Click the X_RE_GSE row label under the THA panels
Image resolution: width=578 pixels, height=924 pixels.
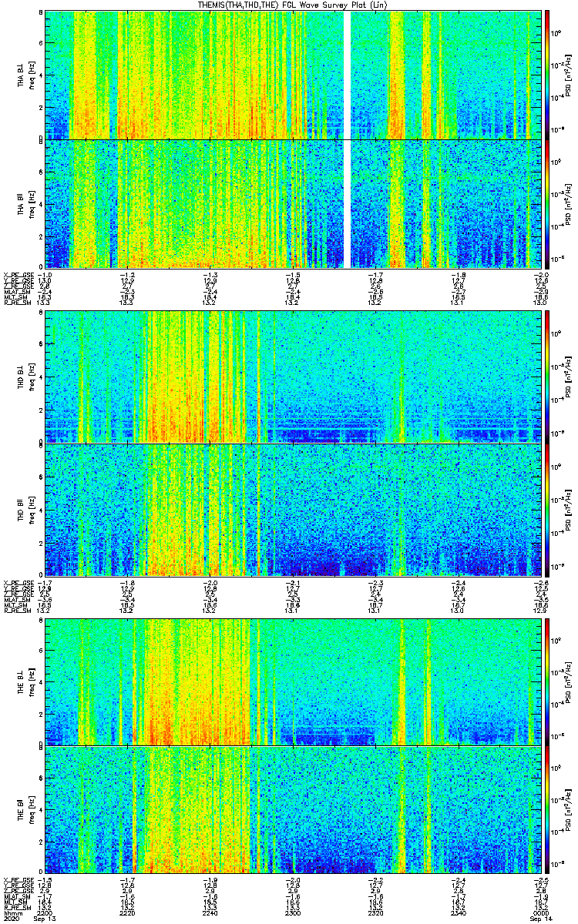click(18, 274)
